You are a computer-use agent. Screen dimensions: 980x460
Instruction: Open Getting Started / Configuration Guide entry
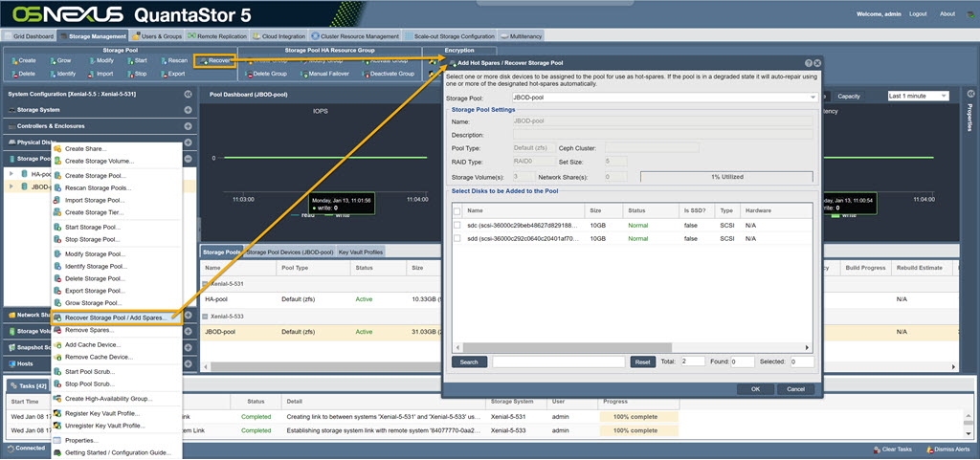click(118, 453)
